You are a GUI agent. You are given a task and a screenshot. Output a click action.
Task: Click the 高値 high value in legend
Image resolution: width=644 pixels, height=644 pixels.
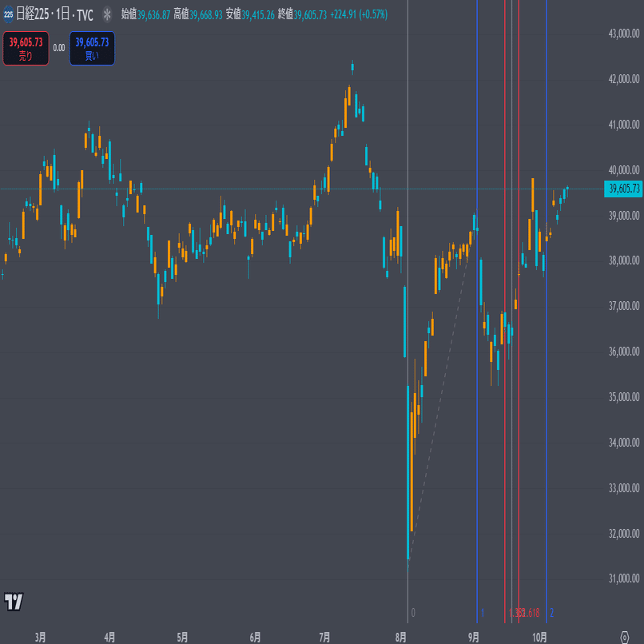pyautogui.click(x=206, y=14)
